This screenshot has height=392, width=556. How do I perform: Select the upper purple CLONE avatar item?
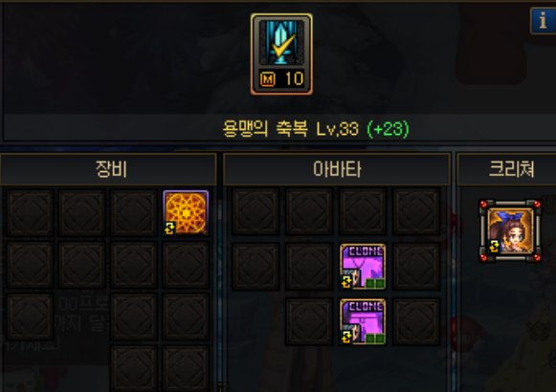363,267
